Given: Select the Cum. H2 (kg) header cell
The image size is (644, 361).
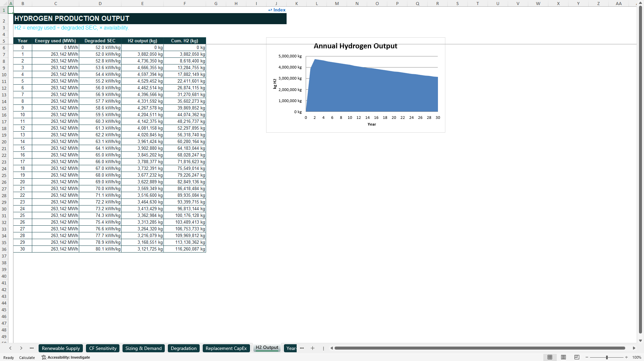Looking at the screenshot, I should click(185, 41).
